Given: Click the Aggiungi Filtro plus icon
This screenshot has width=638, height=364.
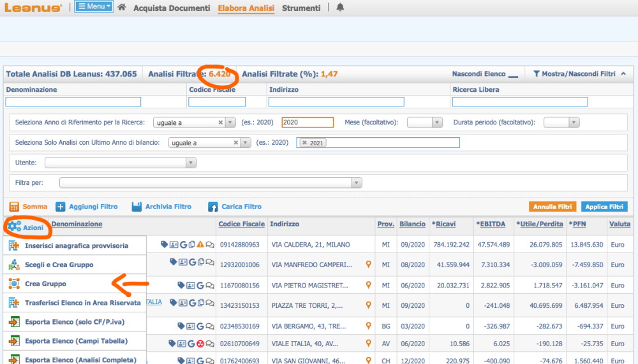Looking at the screenshot, I should pos(60,207).
